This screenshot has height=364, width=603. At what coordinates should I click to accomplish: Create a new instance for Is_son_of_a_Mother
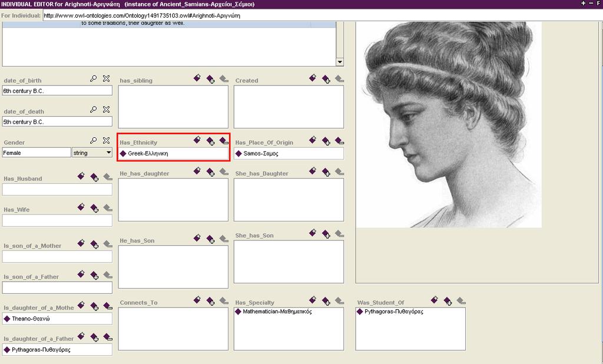[x=81, y=243]
